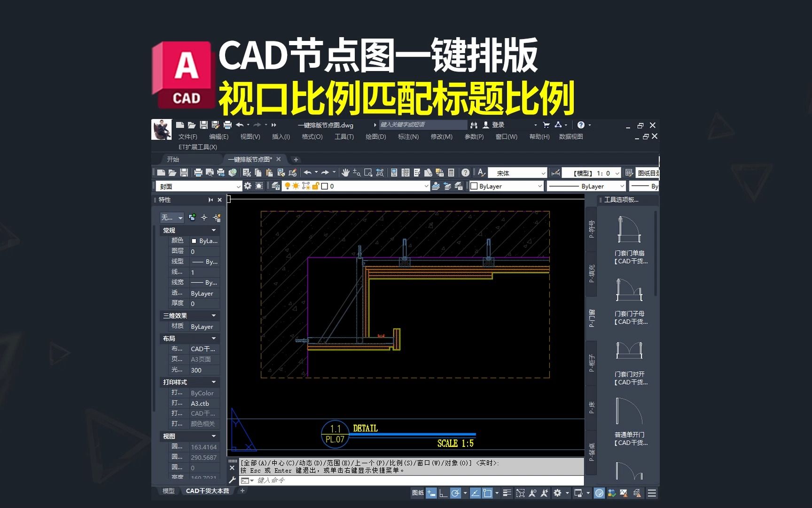This screenshot has width=812, height=508.
Task: Open the calculator icon in toolbar
Action: click(x=451, y=173)
